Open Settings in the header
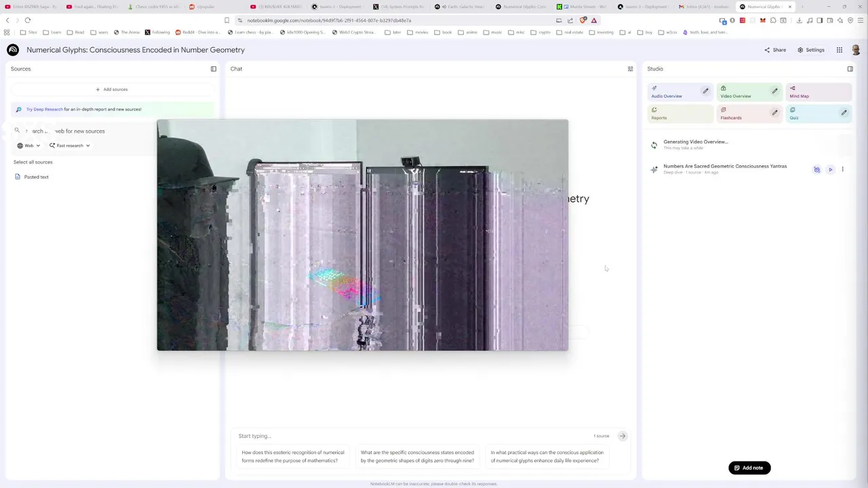 click(811, 50)
